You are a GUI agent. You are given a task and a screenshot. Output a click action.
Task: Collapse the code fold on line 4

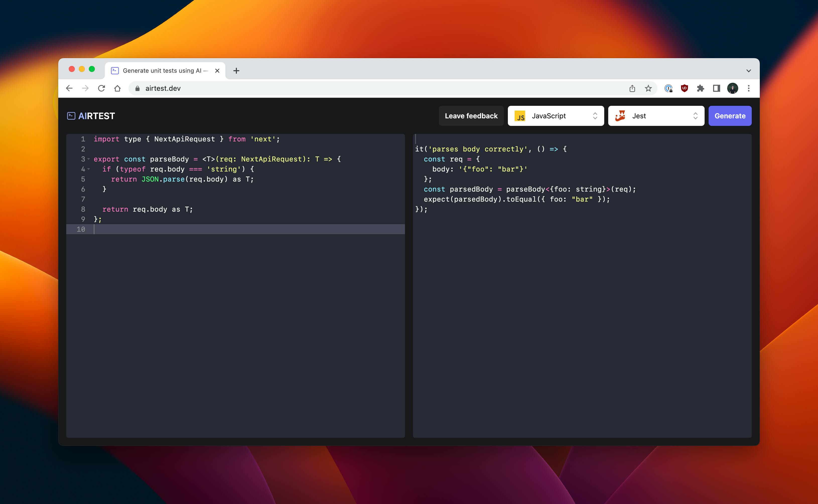pos(89,169)
